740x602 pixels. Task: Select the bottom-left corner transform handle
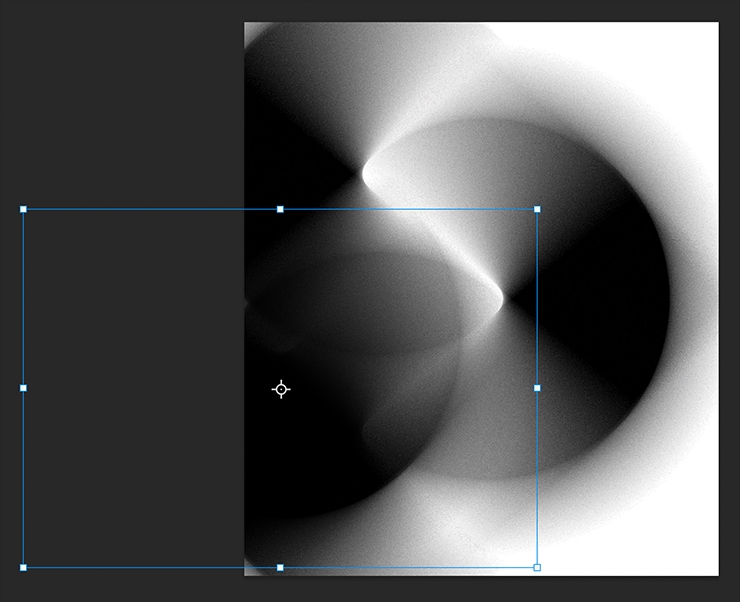click(x=23, y=567)
